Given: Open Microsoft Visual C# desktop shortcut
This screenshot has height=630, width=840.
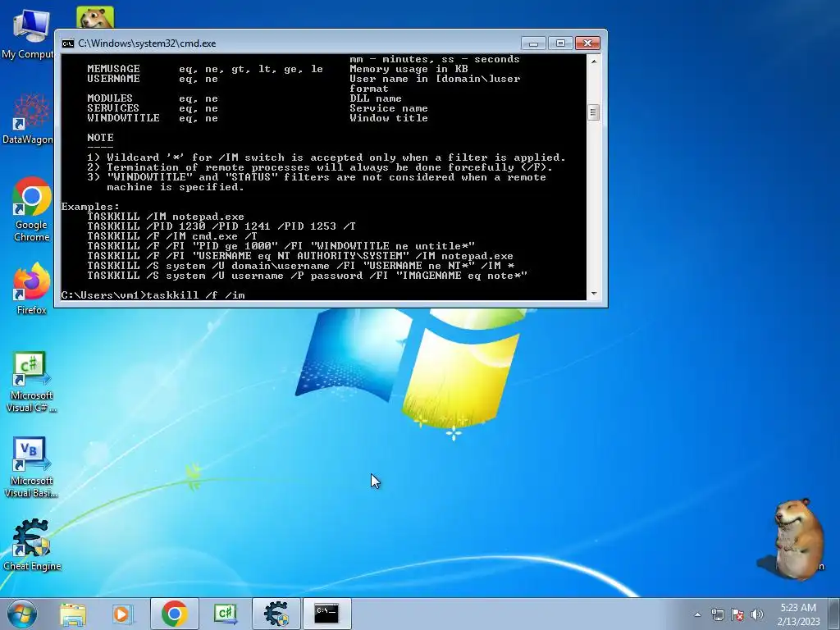Looking at the screenshot, I should pos(32,382).
